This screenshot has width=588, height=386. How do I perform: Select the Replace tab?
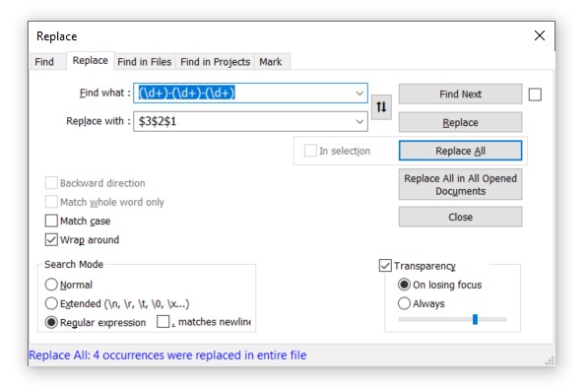click(90, 60)
